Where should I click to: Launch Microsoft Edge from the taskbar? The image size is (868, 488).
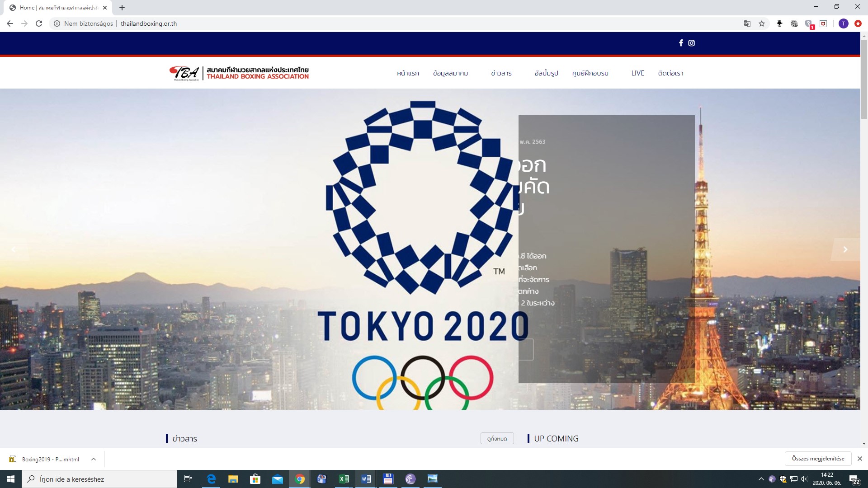coord(211,479)
